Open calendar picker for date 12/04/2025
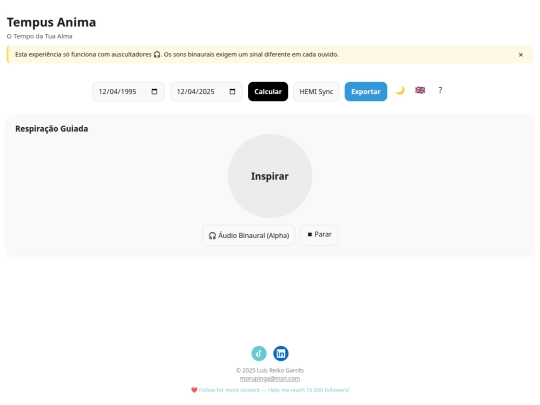 tap(232, 92)
